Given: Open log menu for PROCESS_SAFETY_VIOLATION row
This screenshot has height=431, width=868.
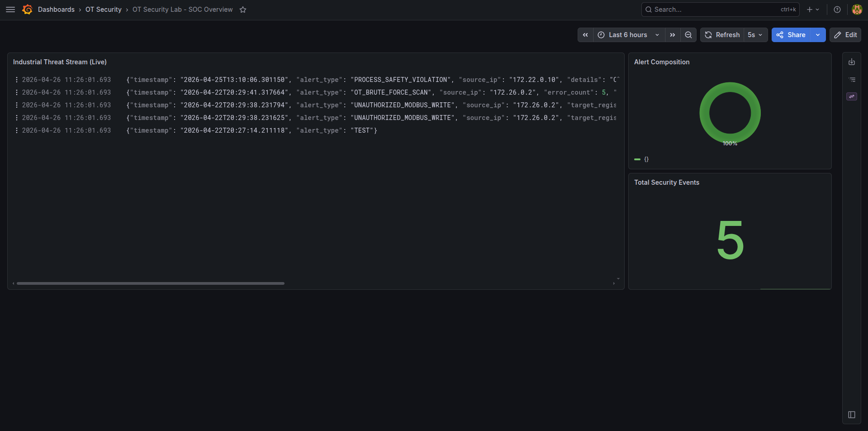Looking at the screenshot, I should 17,80.
